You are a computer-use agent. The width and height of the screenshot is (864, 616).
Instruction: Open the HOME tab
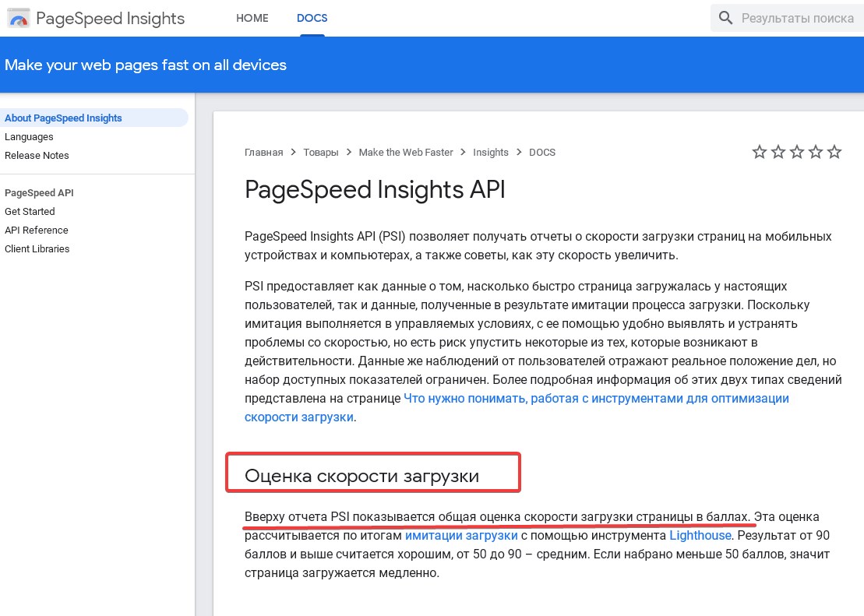coord(252,18)
